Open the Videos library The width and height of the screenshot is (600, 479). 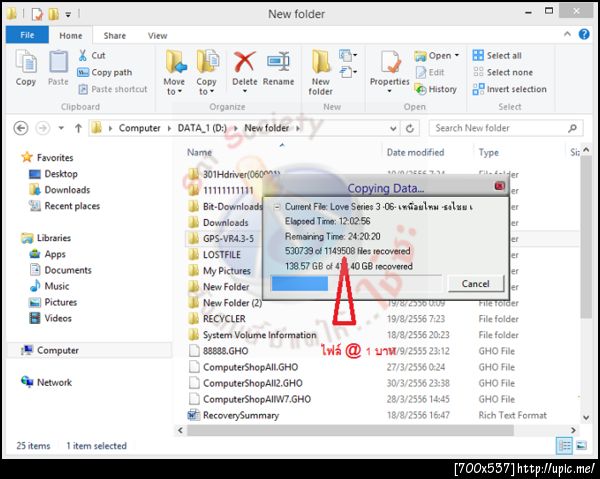coord(51,318)
